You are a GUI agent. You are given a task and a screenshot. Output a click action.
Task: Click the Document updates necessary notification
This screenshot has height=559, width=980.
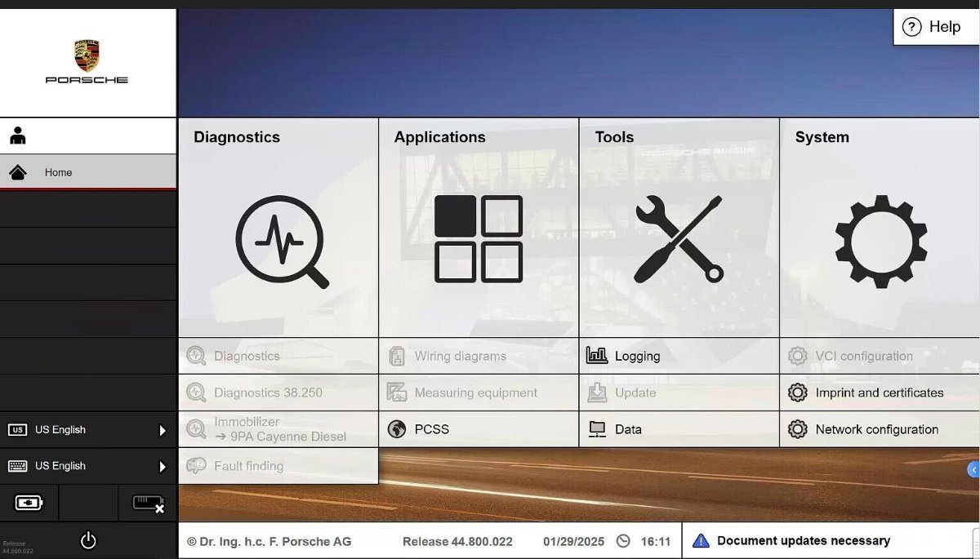tap(803, 541)
